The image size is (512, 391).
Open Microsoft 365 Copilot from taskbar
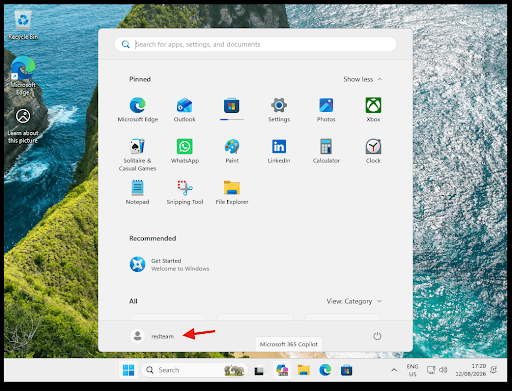282,370
